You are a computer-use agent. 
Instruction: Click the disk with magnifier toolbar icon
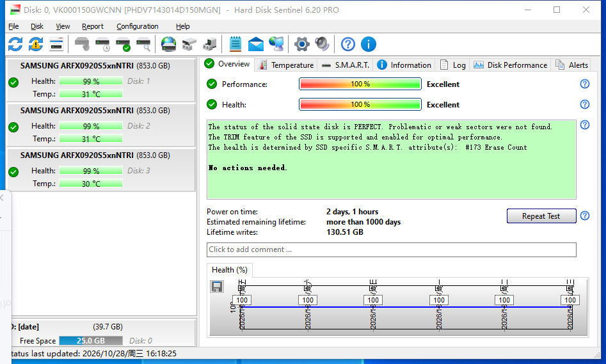[x=144, y=44]
